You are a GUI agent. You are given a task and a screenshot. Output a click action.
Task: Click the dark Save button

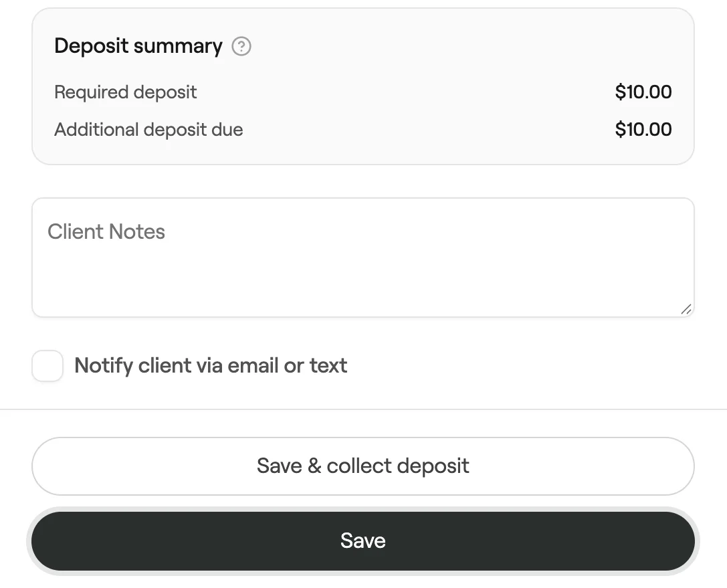click(x=363, y=541)
